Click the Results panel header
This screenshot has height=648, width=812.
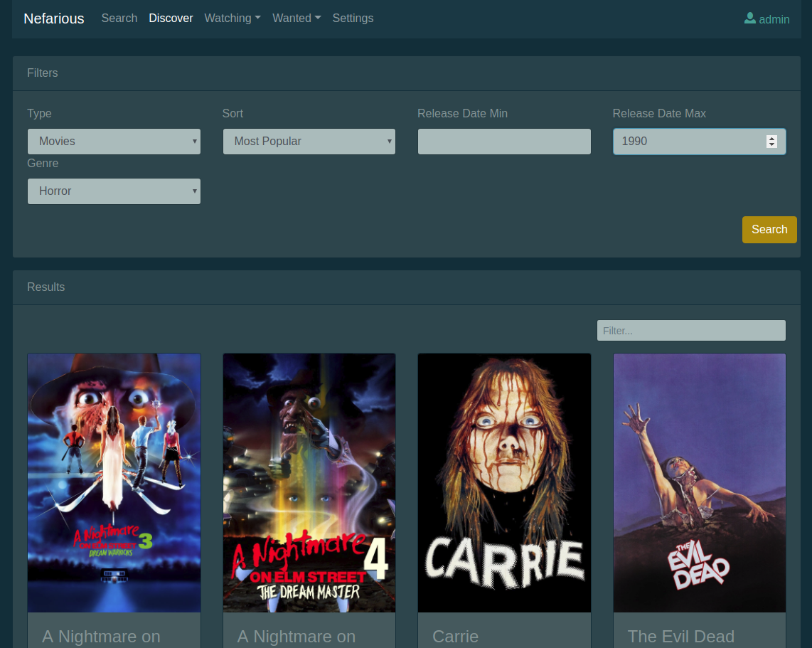coord(407,287)
